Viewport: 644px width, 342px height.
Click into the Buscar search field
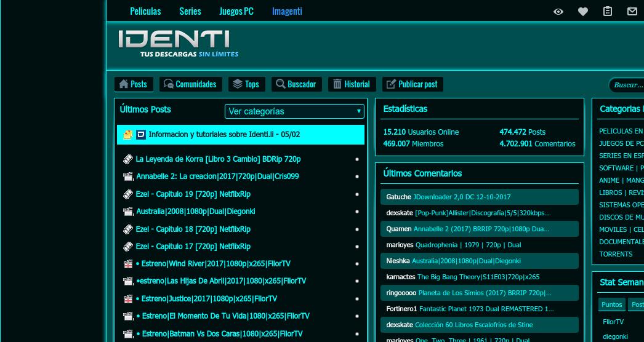pyautogui.click(x=627, y=85)
